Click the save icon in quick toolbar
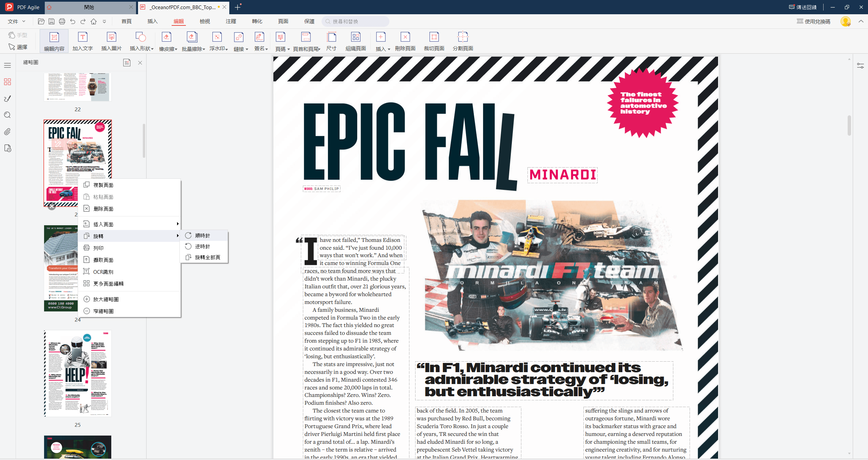The height and width of the screenshot is (460, 868). pyautogui.click(x=52, y=21)
